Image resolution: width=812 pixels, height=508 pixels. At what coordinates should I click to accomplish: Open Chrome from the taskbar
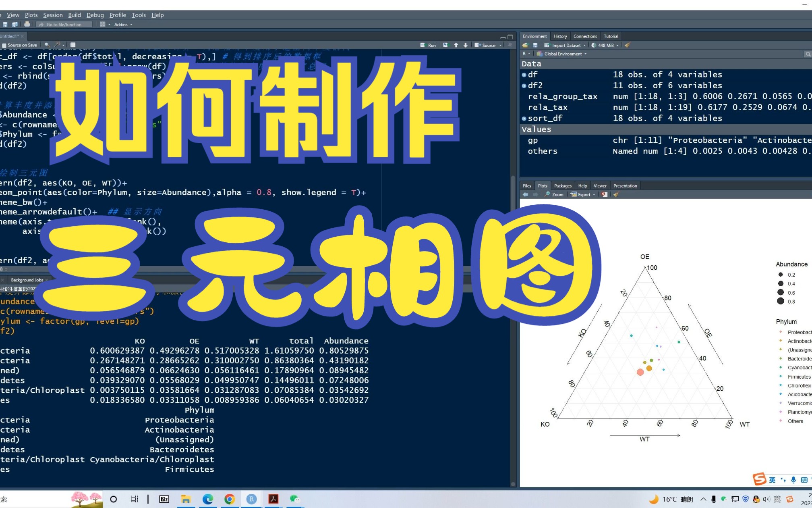point(230,499)
